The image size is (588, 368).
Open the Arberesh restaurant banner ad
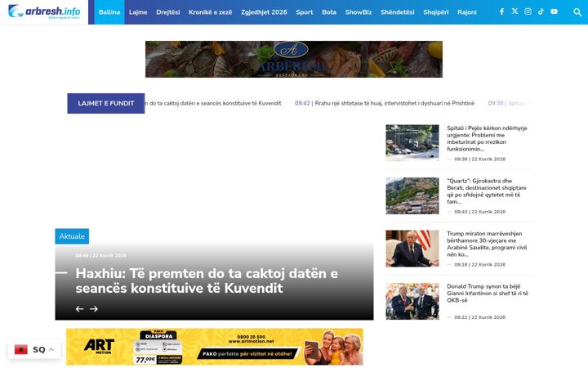294,60
